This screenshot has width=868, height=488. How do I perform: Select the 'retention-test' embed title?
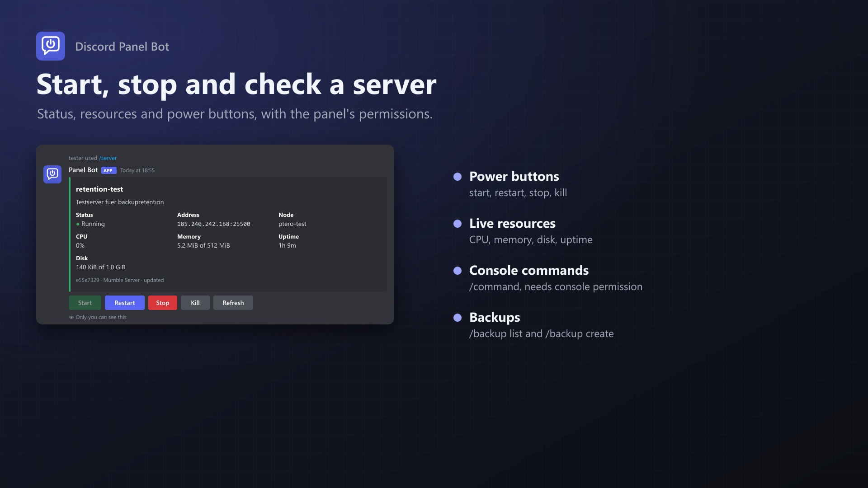[x=99, y=189]
